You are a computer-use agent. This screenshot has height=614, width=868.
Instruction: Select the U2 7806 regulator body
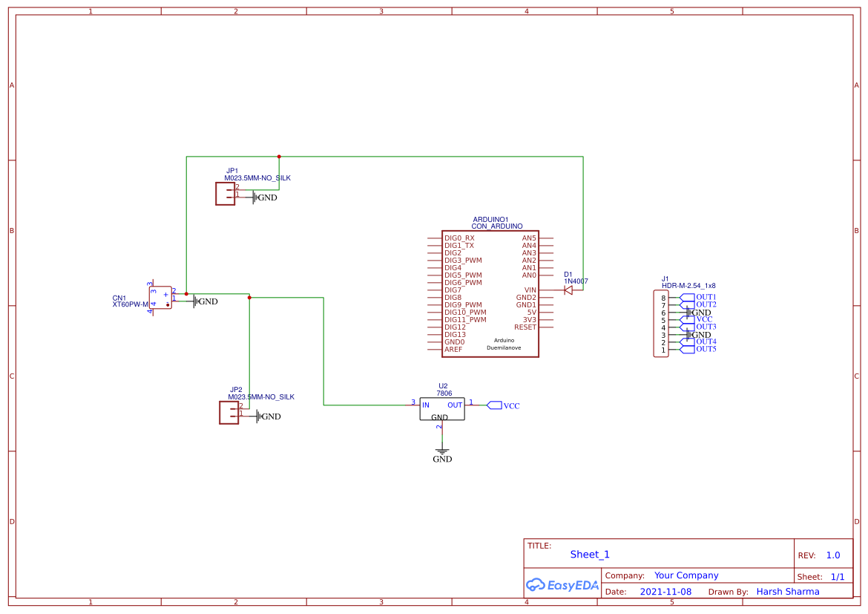click(441, 409)
